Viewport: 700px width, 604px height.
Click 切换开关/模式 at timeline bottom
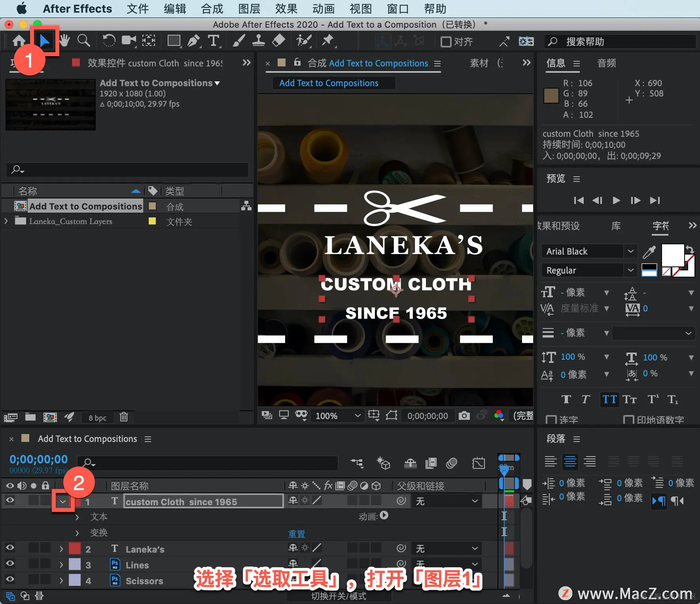(x=339, y=596)
